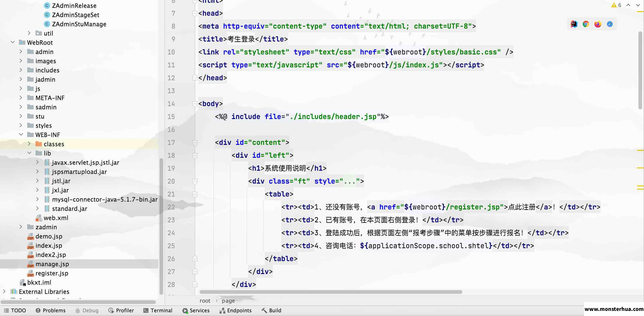Image resolution: width=644 pixels, height=316 pixels.
Task: Open the Services tool window tab
Action: (196, 310)
